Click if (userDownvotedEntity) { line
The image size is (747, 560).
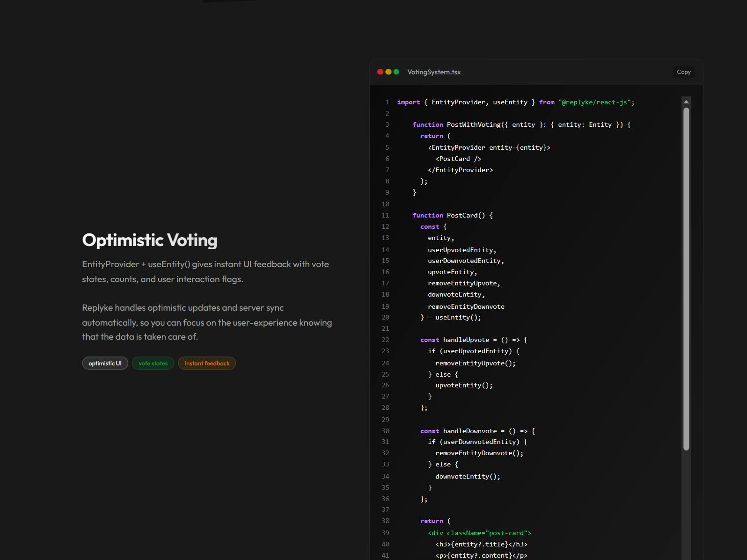477,442
